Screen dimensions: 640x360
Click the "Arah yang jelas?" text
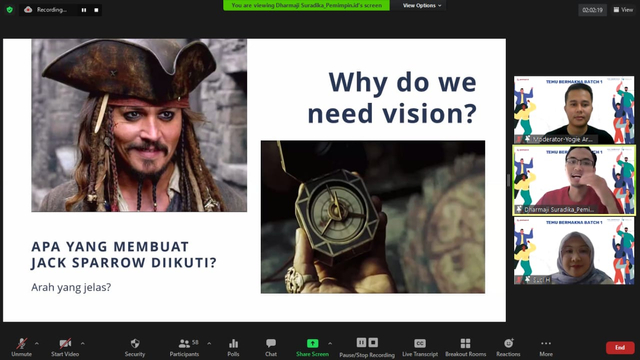coord(71,287)
